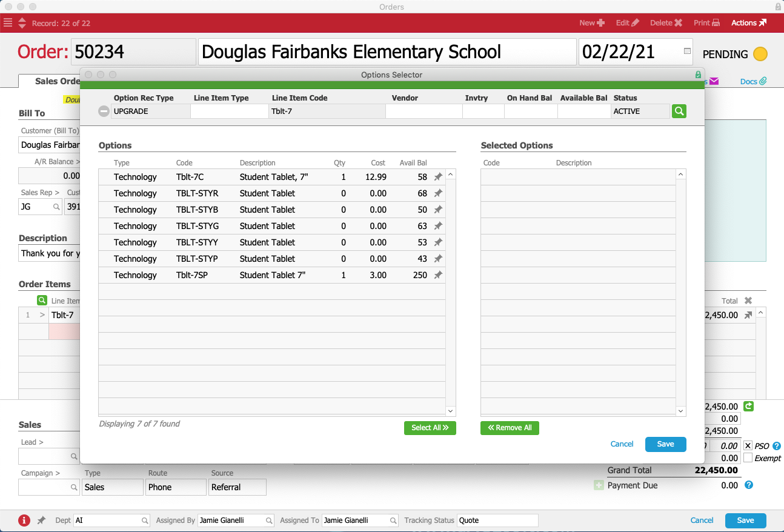Click the pin icon for TBLT-STYY row
This screenshot has height=532, width=784.
438,242
